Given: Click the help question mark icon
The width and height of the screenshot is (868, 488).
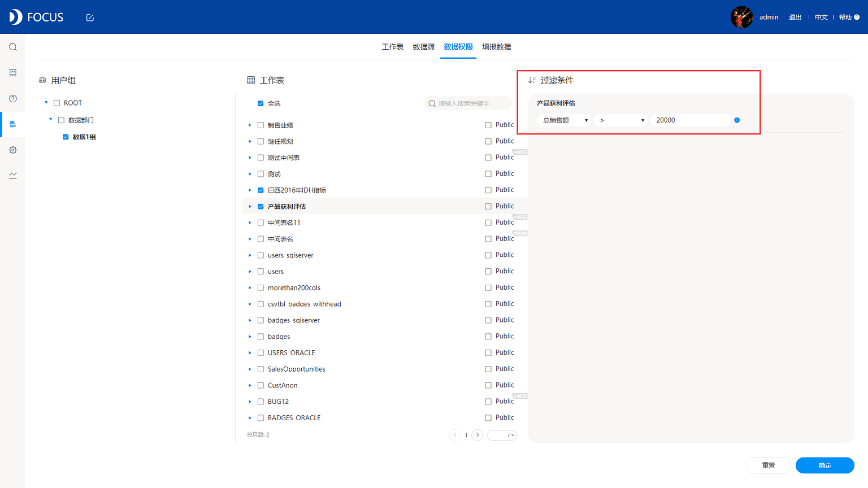Looking at the screenshot, I should [x=857, y=18].
